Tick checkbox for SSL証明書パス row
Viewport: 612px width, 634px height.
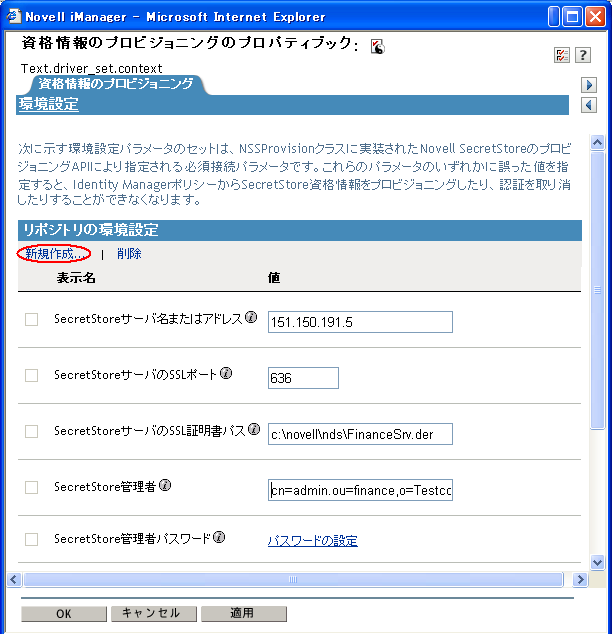point(32,431)
